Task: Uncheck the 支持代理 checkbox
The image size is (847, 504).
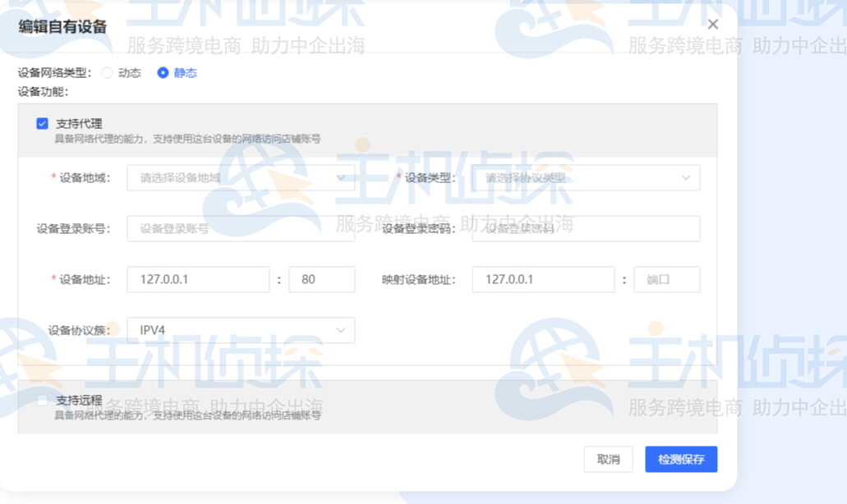Action: (43, 123)
